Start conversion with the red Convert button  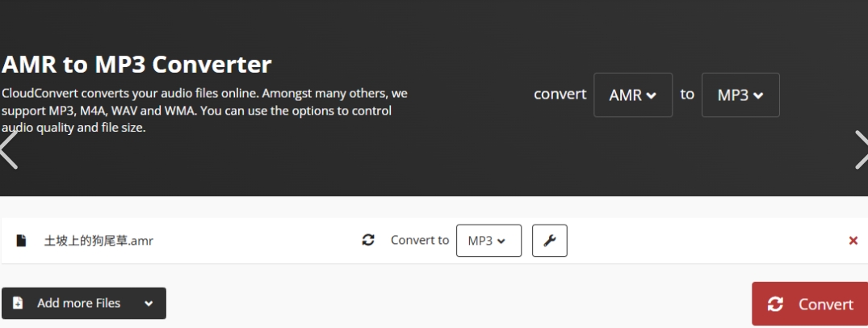(810, 304)
